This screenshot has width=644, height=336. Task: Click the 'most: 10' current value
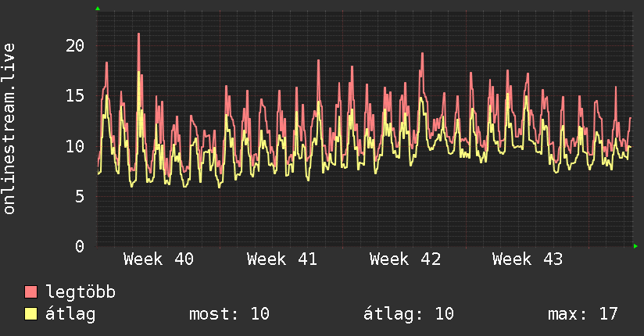[229, 314]
